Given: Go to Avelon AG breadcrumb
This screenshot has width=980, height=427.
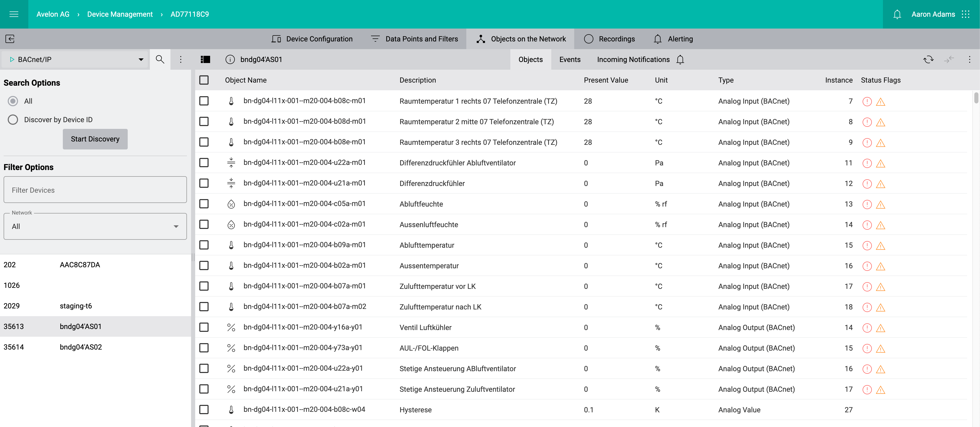Looking at the screenshot, I should (53, 14).
